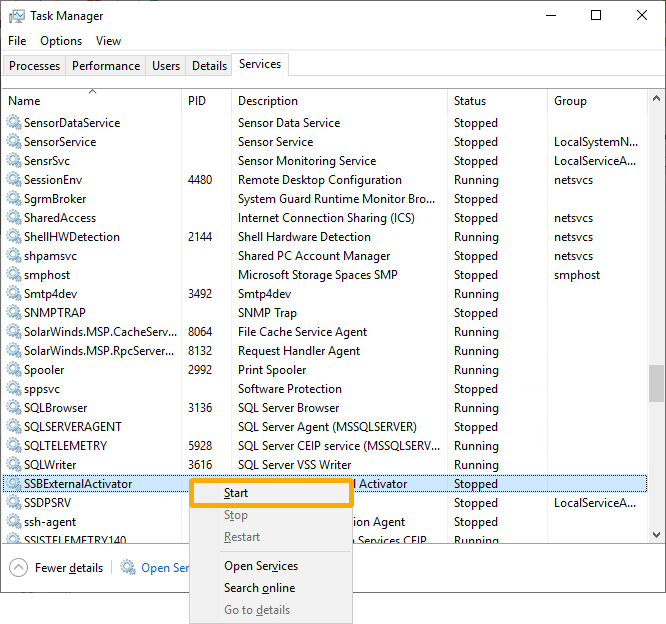The image size is (666, 624).
Task: Sort by the Group column header
Action: click(x=597, y=101)
